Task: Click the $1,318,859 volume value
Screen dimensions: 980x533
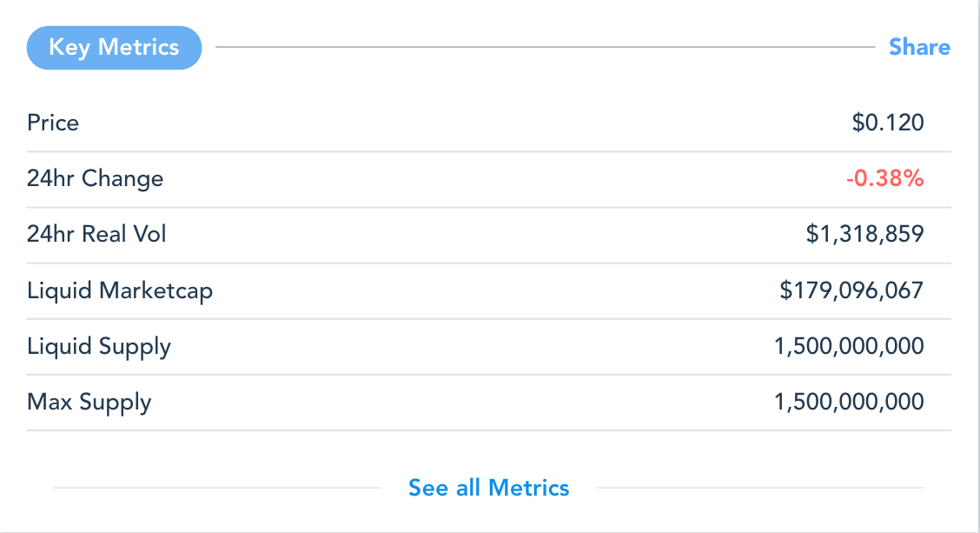Action: (x=865, y=234)
